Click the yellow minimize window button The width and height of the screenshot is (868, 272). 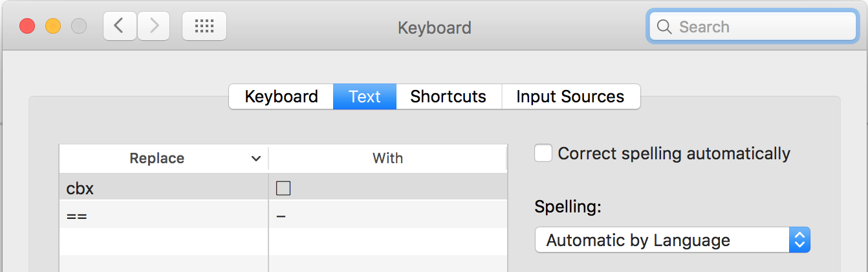53,27
